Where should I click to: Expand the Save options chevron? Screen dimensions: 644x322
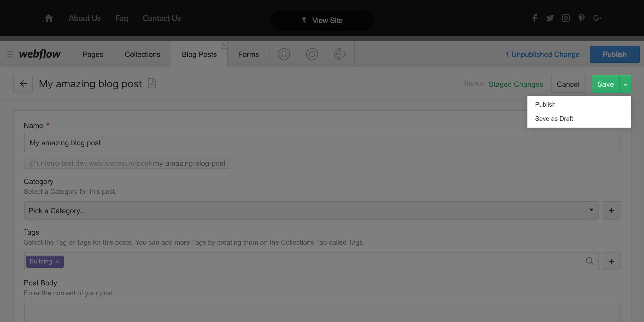pos(625,84)
